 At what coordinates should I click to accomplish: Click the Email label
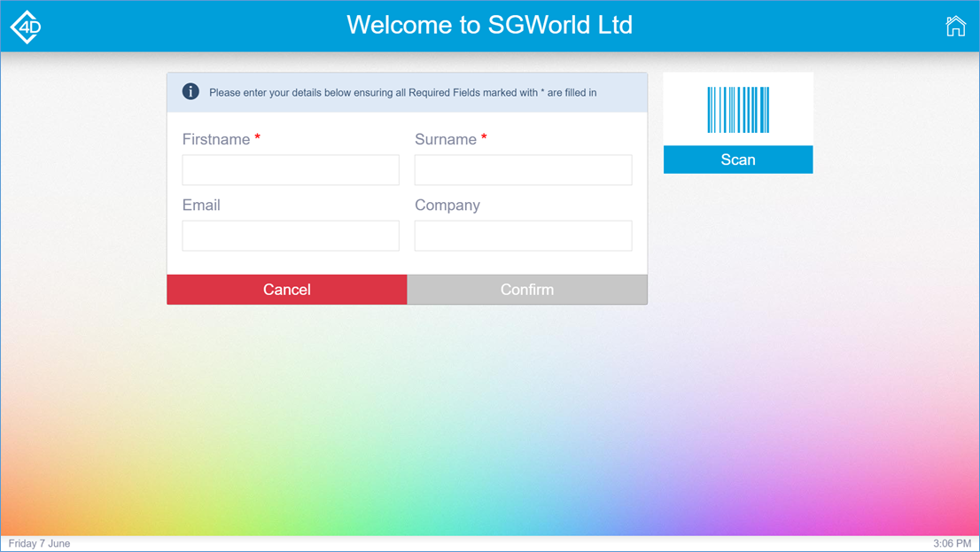(x=201, y=205)
